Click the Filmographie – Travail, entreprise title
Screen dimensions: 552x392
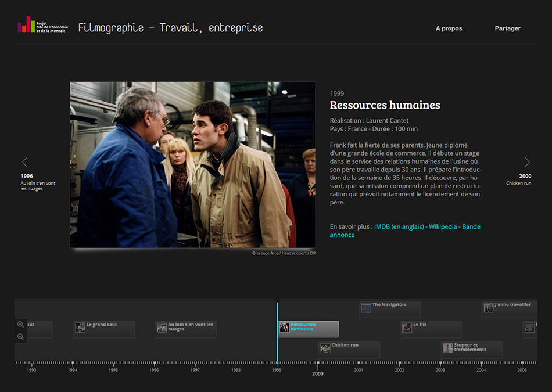(x=170, y=28)
